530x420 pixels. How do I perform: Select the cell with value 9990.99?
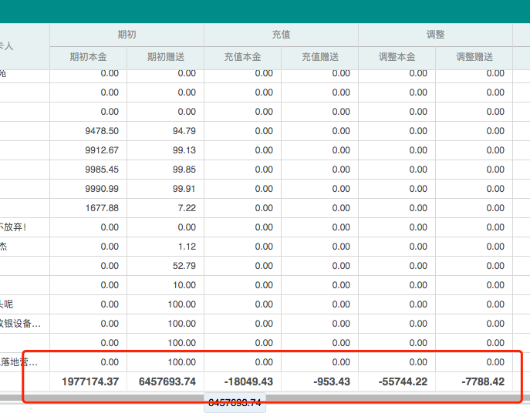102,189
